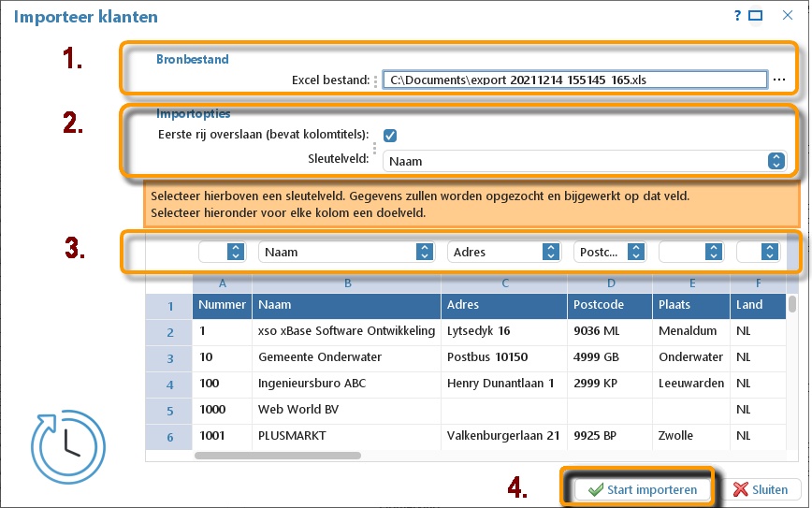Select row header 1

pos(169,306)
